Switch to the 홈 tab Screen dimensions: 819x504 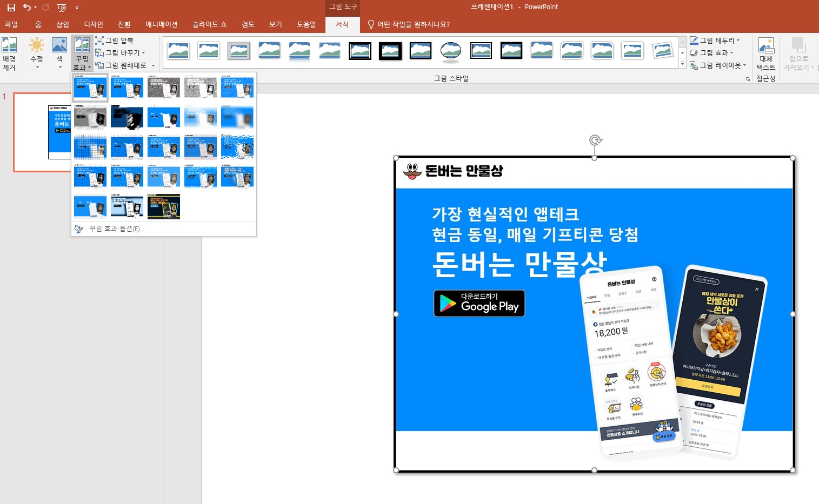pyautogui.click(x=38, y=24)
